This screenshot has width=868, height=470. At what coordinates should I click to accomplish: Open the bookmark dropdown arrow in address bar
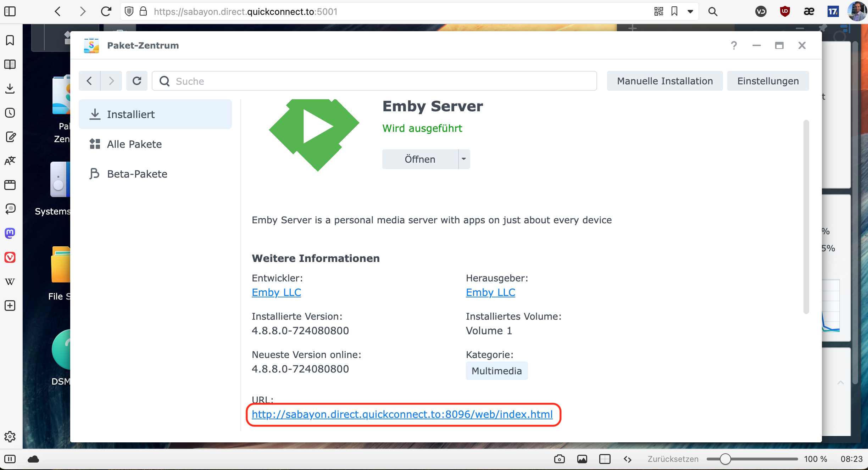pos(690,12)
